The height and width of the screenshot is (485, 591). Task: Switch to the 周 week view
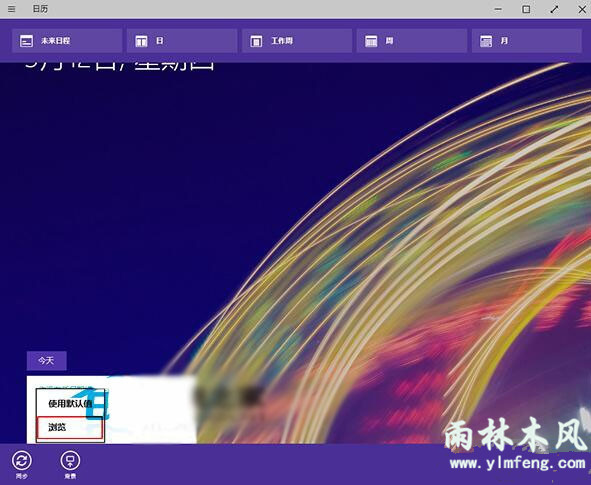tap(412, 41)
